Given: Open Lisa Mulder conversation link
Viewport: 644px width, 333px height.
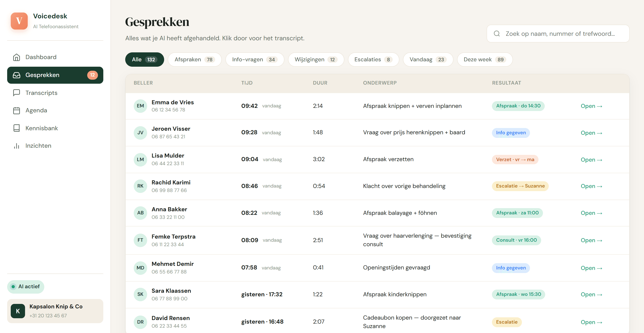Looking at the screenshot, I should (591, 160).
